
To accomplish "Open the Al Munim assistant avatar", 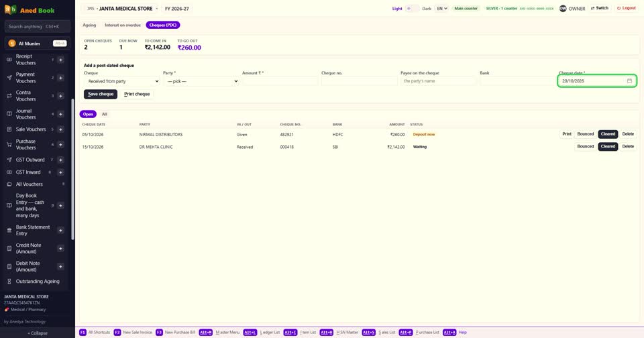I will [12, 44].
